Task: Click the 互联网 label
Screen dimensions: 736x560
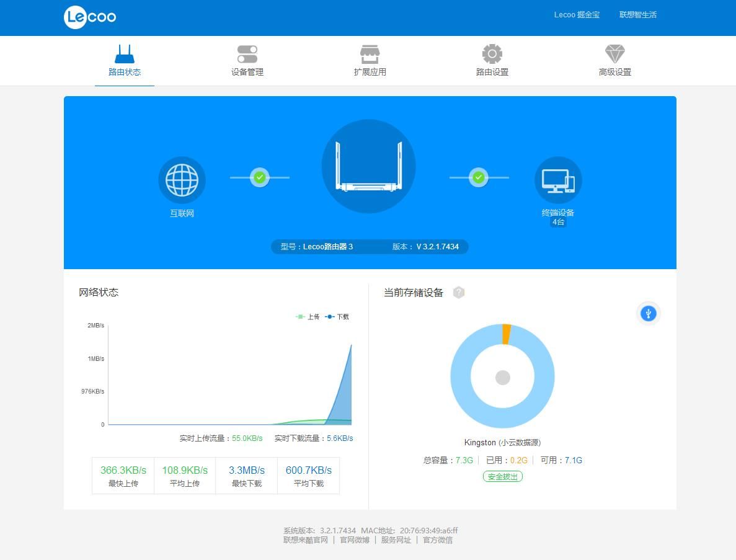Action: [x=182, y=213]
